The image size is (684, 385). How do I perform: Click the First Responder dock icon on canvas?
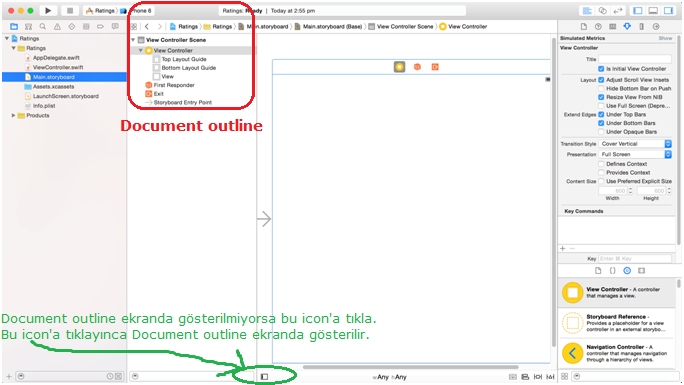click(417, 67)
